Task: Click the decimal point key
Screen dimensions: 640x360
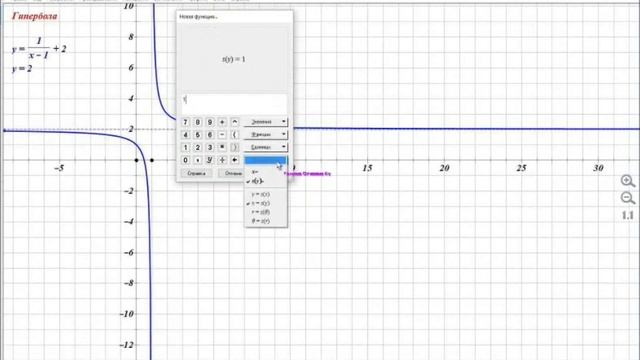Action: [198, 160]
